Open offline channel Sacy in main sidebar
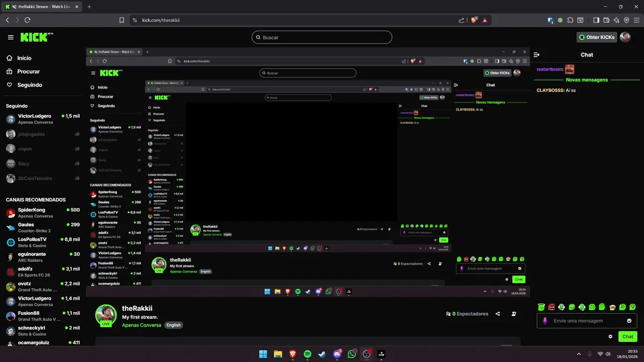 43,163
